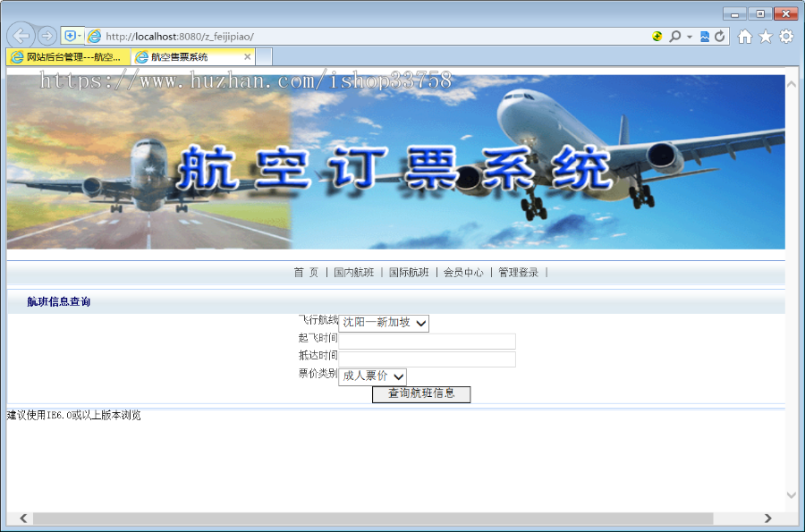The image size is (805, 532).
Task: Click the Refresh page icon
Action: [x=722, y=36]
